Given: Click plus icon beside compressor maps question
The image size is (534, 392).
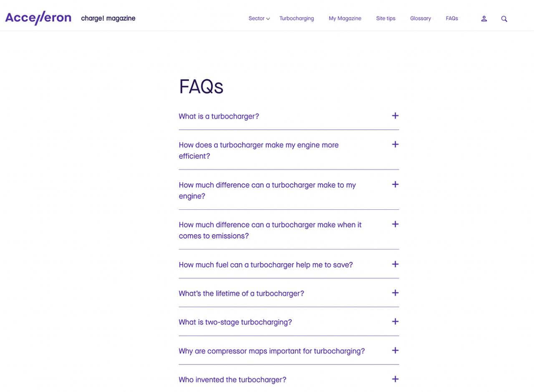Looking at the screenshot, I should pyautogui.click(x=395, y=350).
